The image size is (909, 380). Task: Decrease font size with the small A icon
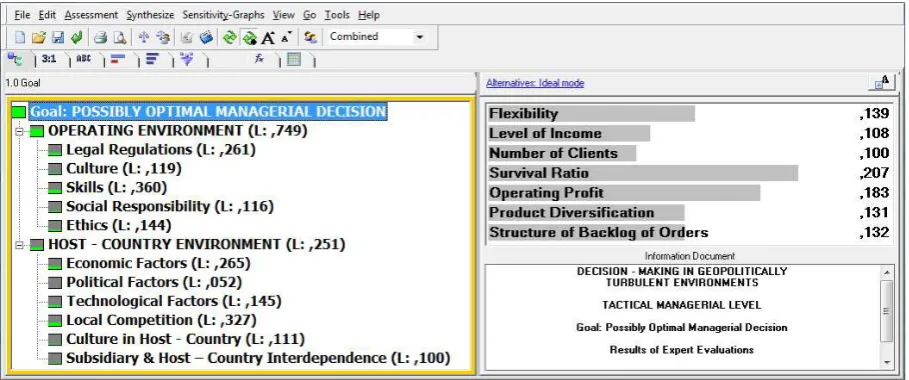click(x=286, y=37)
